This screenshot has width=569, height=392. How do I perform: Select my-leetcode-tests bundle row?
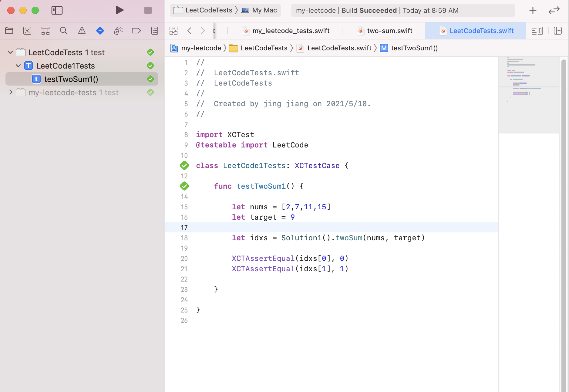(82, 92)
